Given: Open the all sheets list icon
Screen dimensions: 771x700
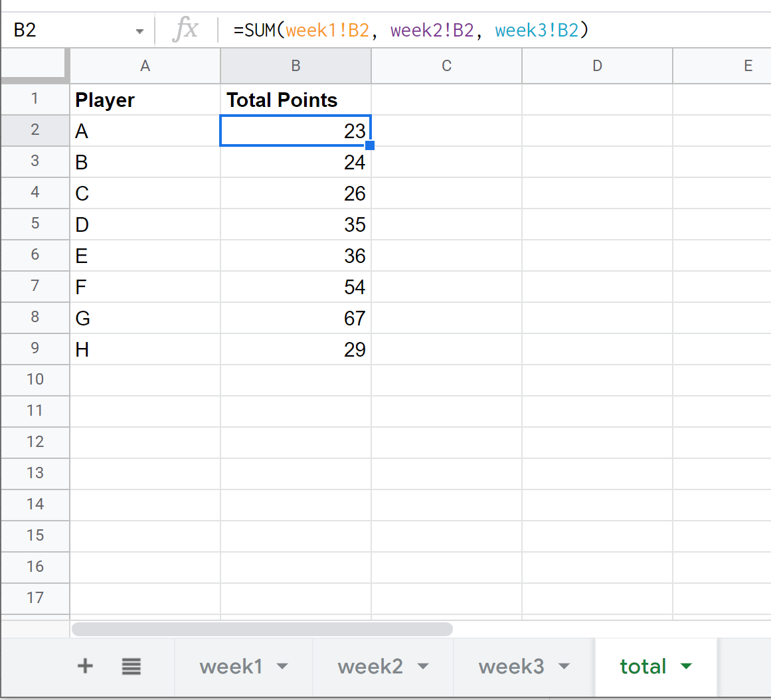Looking at the screenshot, I should tap(131, 666).
